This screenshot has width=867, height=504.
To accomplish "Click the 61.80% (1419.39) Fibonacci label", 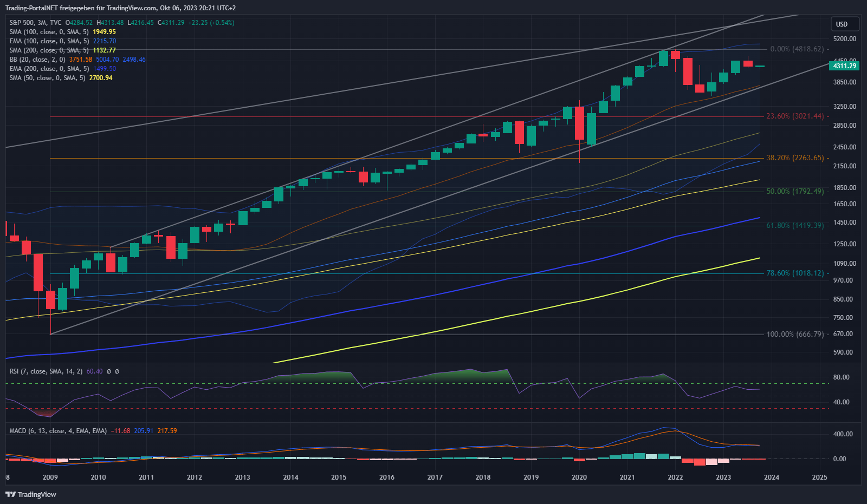I will [x=794, y=226].
